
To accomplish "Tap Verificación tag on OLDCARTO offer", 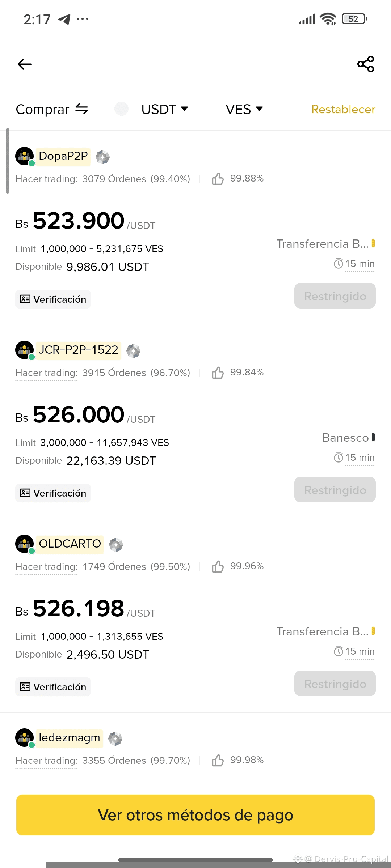I will tap(53, 687).
